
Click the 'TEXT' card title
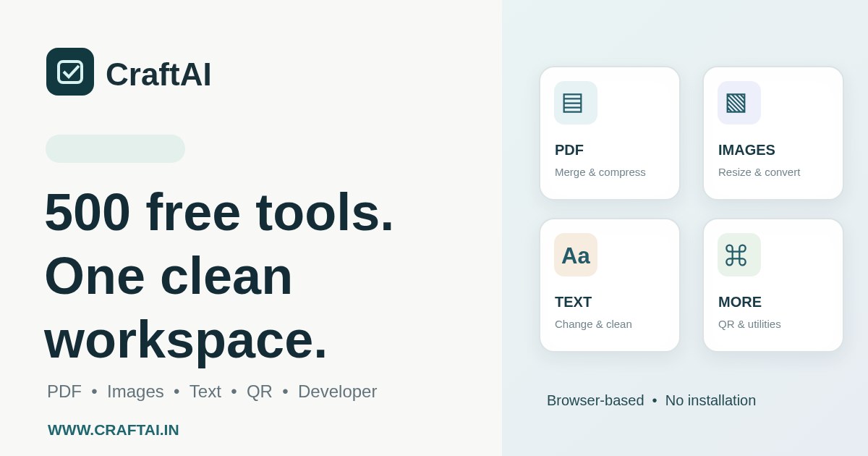click(x=573, y=302)
